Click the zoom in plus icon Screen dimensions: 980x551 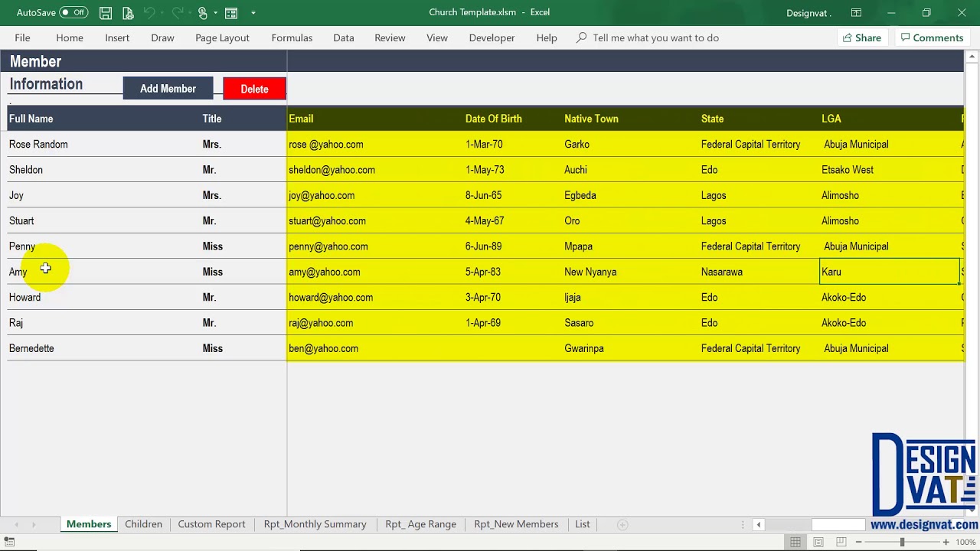pyautogui.click(x=946, y=542)
